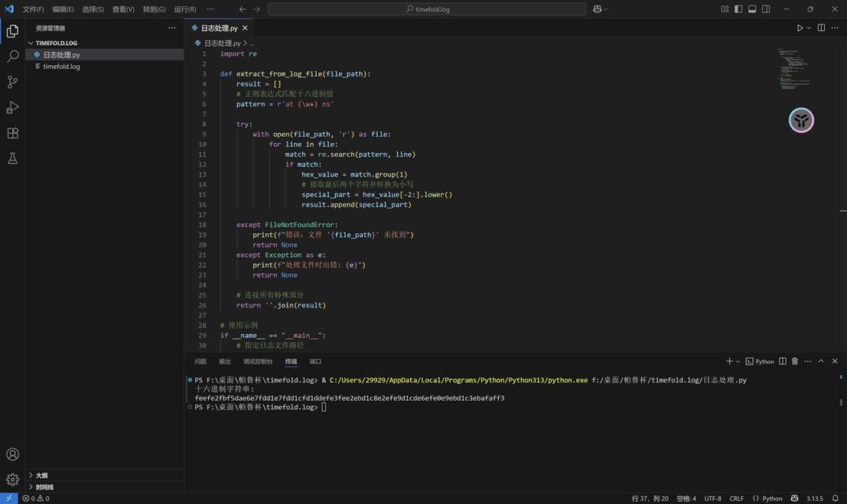847x504 pixels.
Task: Switch to the 输出 (Output) panel tab
Action: [x=224, y=361]
